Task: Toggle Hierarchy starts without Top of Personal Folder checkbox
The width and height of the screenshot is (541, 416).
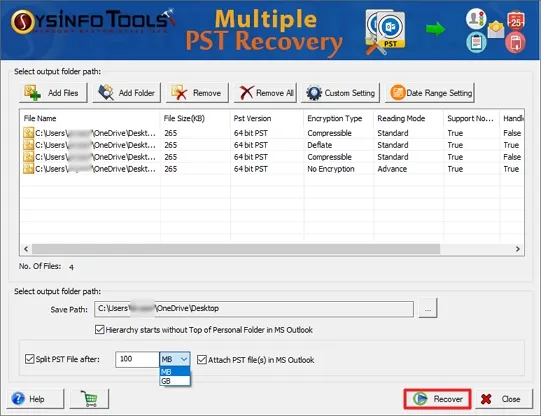Action: [99, 330]
